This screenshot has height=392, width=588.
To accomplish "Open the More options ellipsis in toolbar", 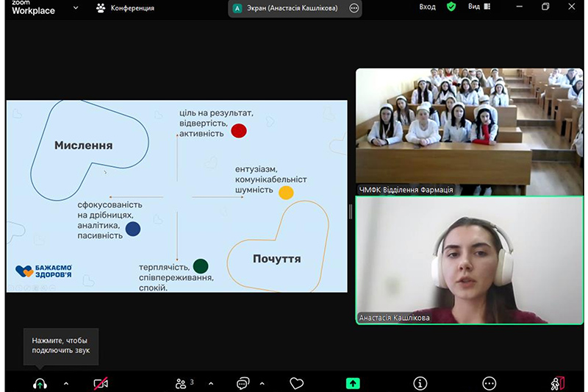I will pos(489,383).
